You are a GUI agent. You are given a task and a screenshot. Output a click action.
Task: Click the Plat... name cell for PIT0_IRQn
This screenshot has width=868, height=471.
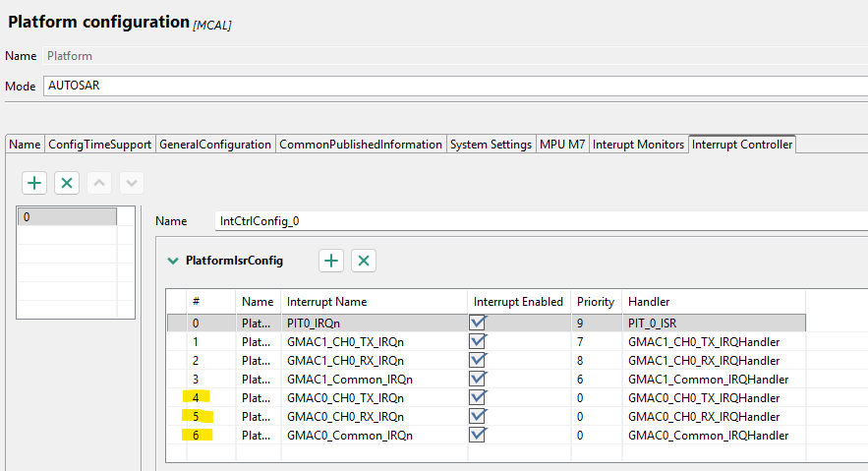tap(258, 323)
